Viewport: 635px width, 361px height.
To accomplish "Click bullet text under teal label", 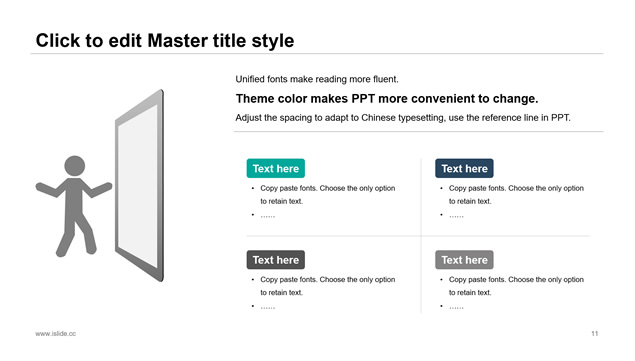I will [x=327, y=194].
